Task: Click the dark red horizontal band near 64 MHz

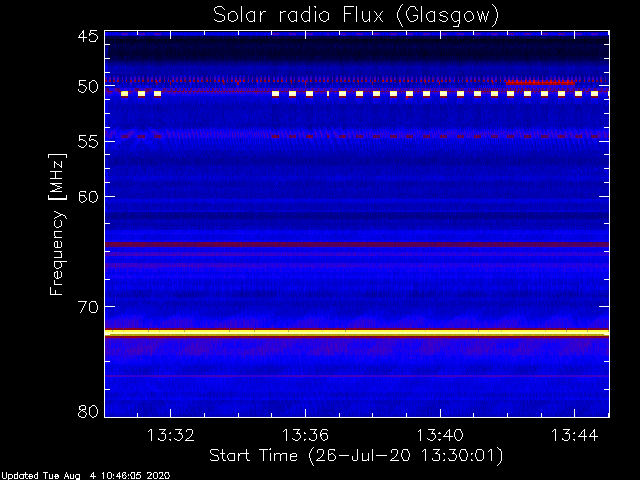Action: [357, 244]
